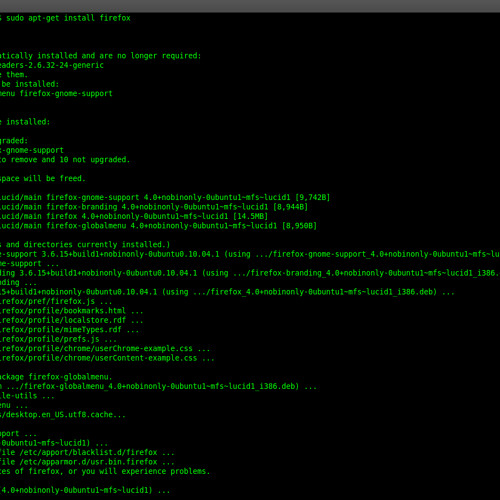Click the short 'pport ...' line
Screen dimensions: 500x500
coord(18,434)
